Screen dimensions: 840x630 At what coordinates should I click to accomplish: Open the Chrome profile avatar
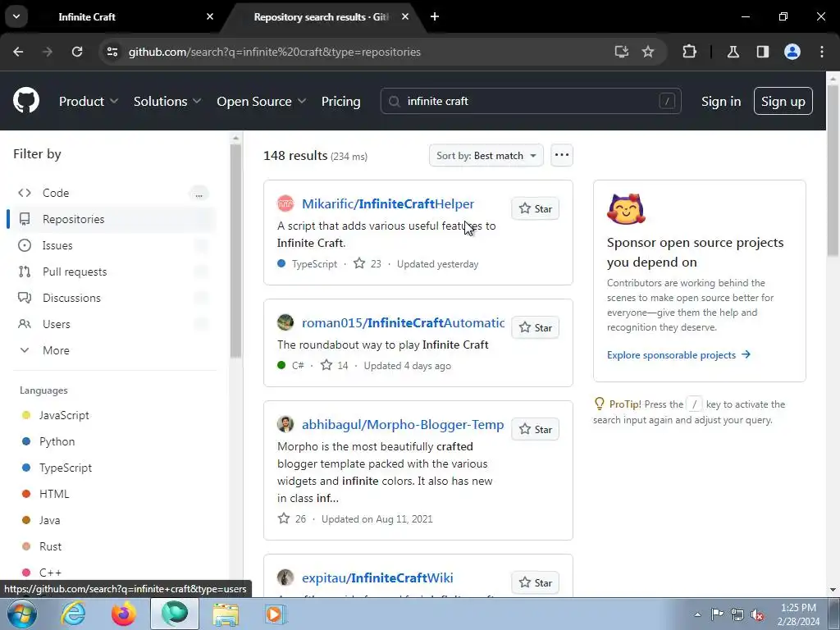pos(792,52)
